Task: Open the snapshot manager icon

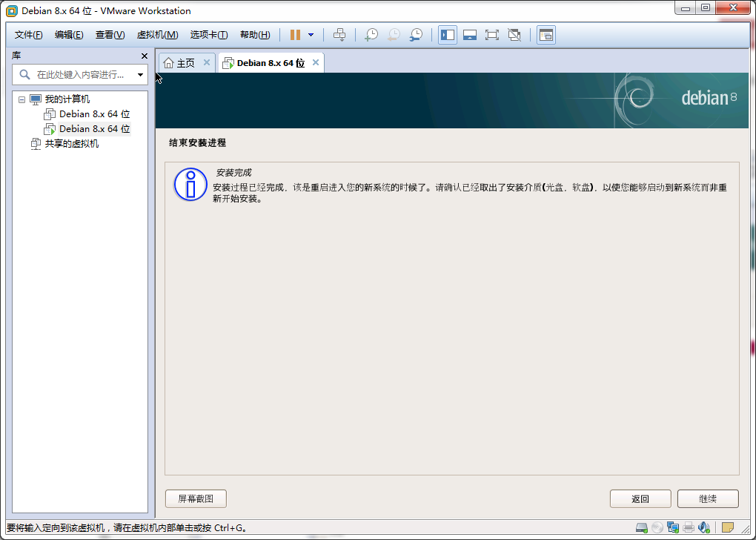Action: [416, 35]
